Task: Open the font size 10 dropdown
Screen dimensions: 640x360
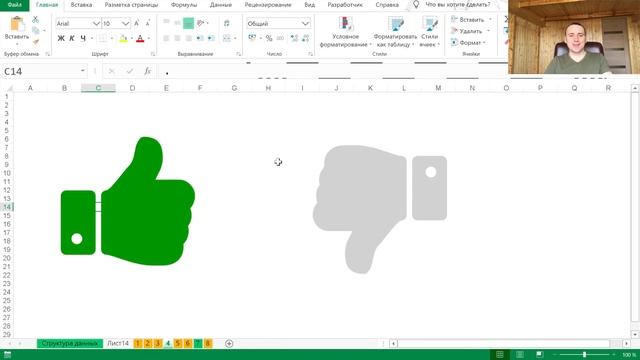Action: click(125, 24)
